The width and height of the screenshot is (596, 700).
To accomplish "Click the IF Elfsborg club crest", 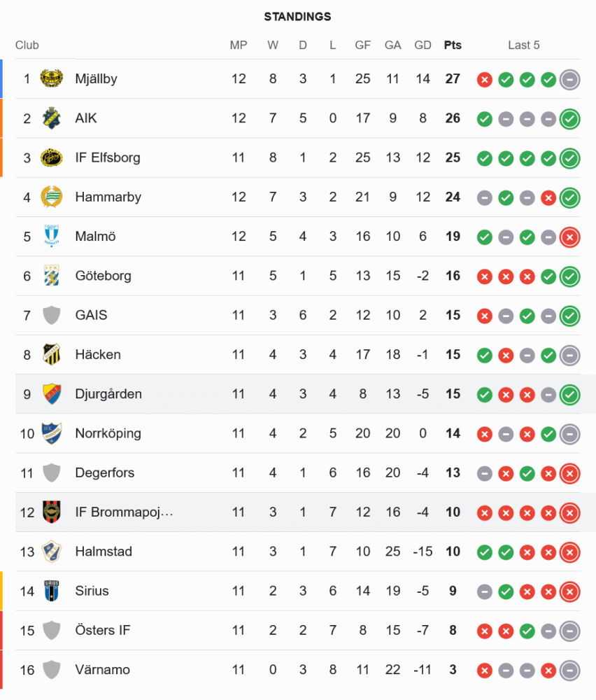I will [x=51, y=157].
